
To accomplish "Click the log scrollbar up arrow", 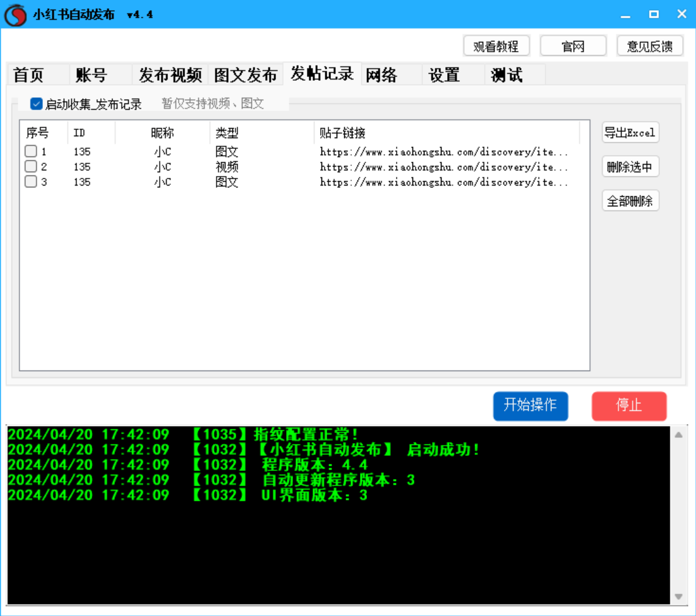I will point(679,435).
